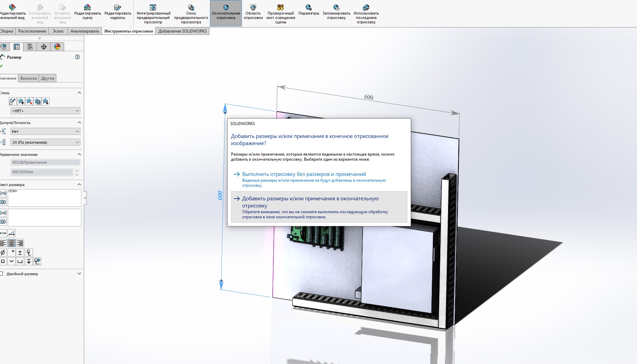637x364 pixels.
Task: Click the <DIM> dimension text box
Action: point(44,198)
